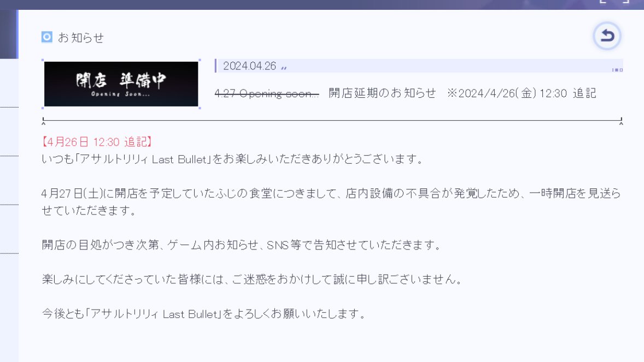Click the line mentioning SNS等で告知
Viewport: 644px width, 362px height.
point(242,245)
